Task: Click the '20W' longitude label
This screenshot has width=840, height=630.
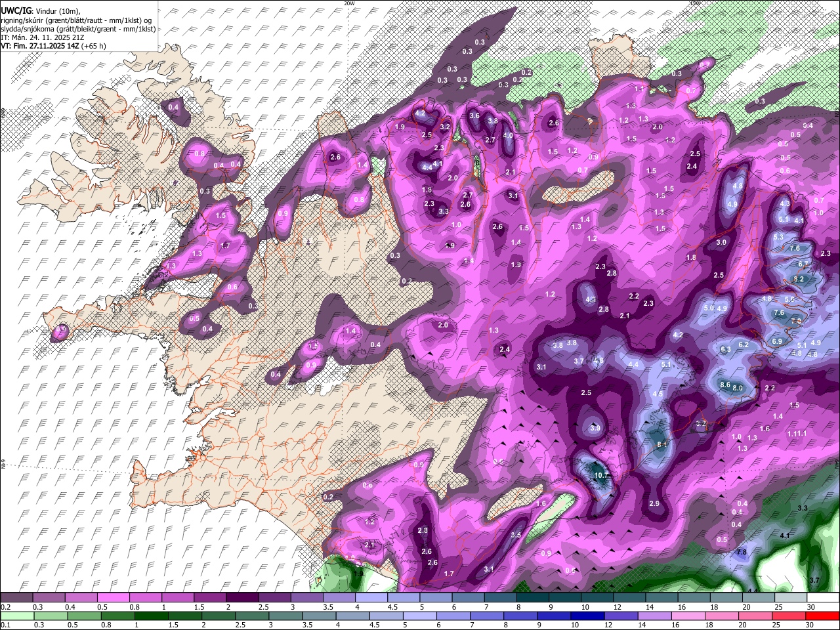Action: click(x=349, y=3)
